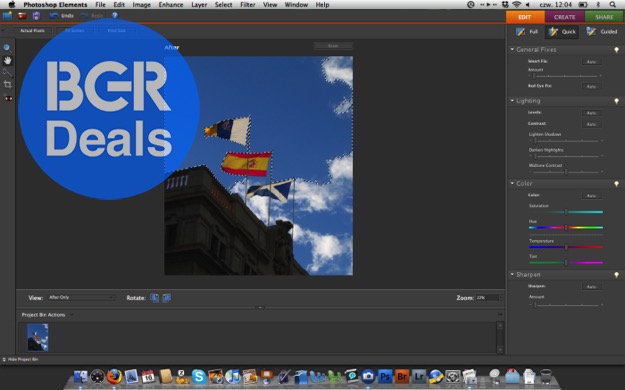Switch to Guided edit mode

click(x=602, y=32)
